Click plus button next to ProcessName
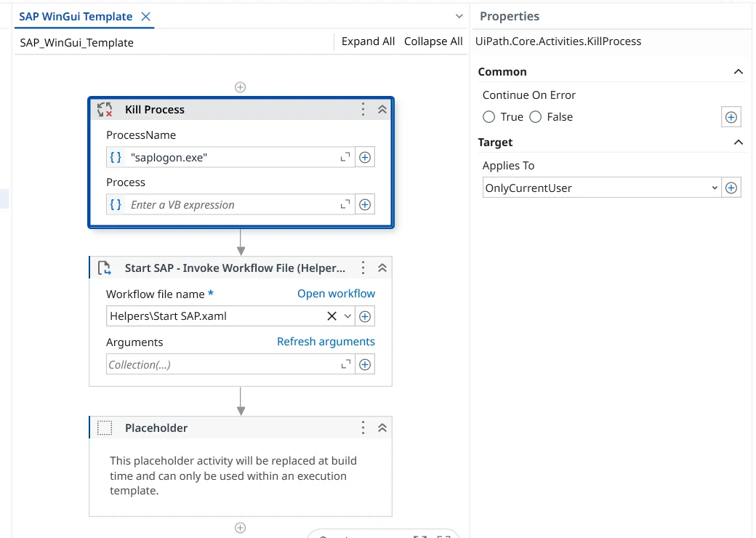The height and width of the screenshot is (538, 756). 365,157
